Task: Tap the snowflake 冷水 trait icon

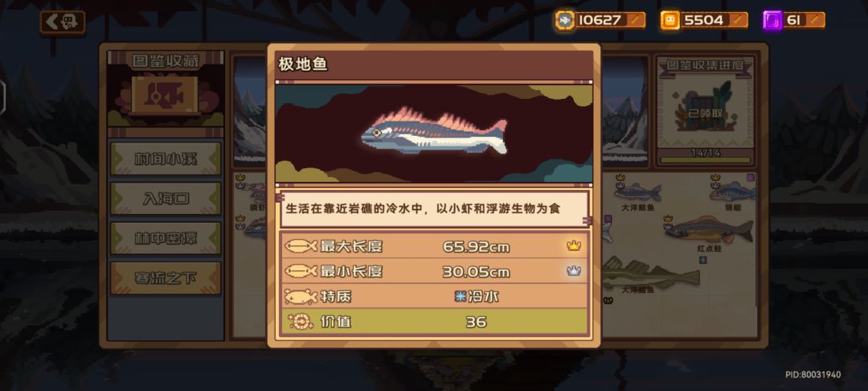Action: tap(460, 297)
